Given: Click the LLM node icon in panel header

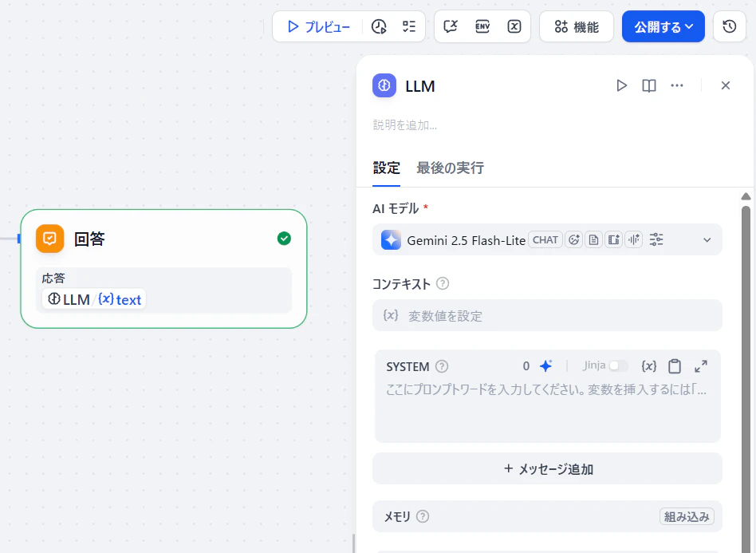Looking at the screenshot, I should click(384, 85).
